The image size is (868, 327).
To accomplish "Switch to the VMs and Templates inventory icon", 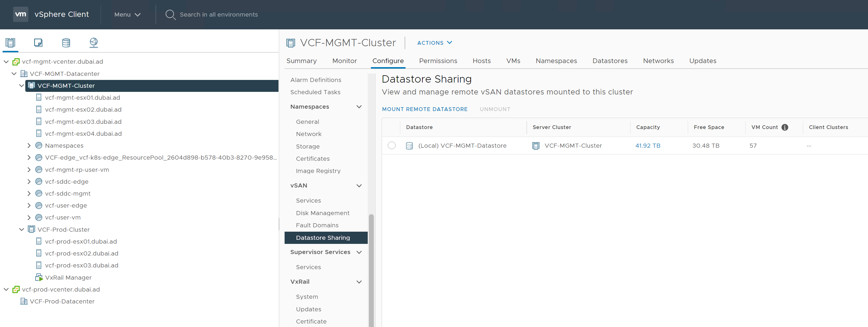I will [38, 43].
